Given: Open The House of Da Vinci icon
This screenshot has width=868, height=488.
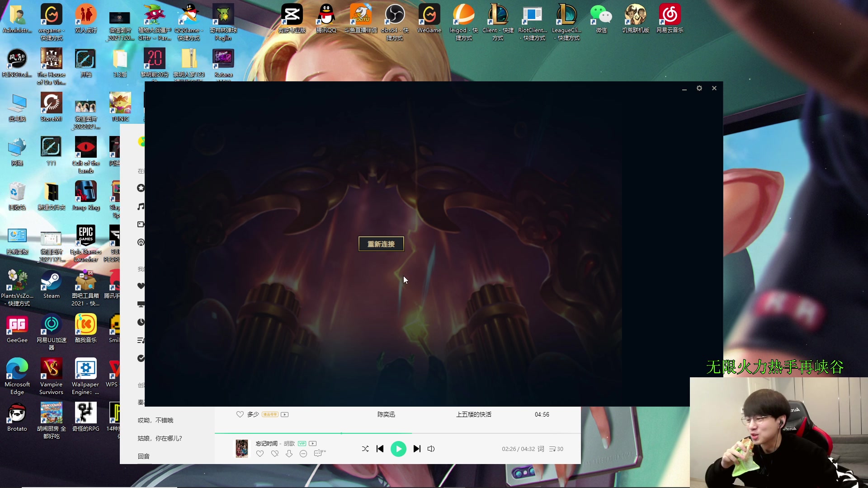Looking at the screenshot, I should (52, 66).
